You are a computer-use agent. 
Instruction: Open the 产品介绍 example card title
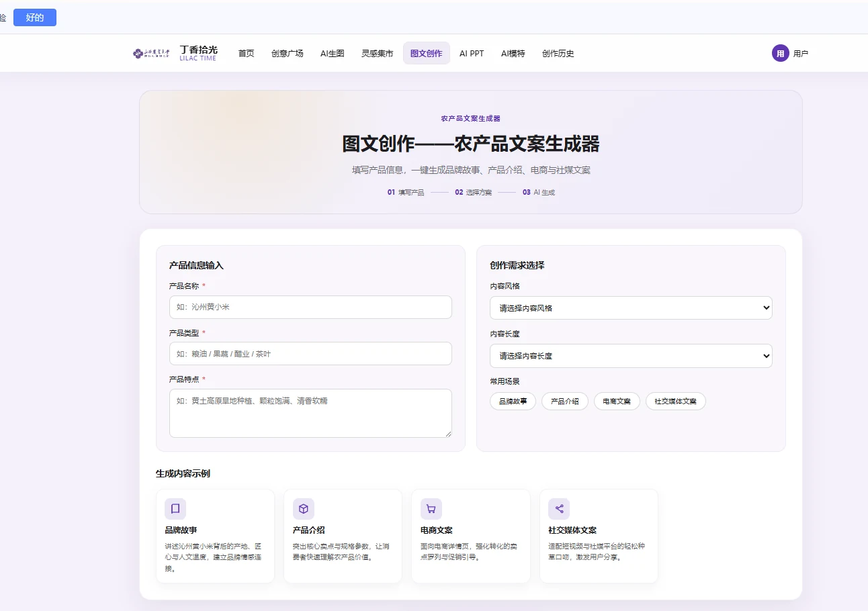309,530
